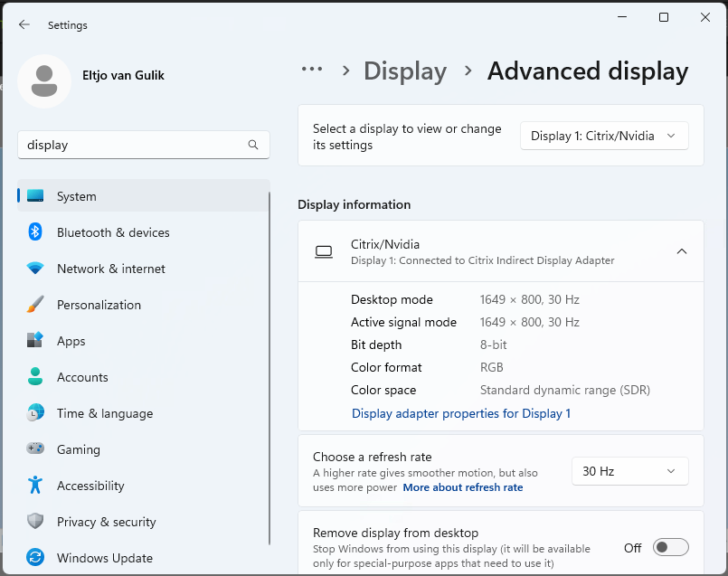
Task: Open Display adapter properties for Display 1
Action: coord(460,413)
